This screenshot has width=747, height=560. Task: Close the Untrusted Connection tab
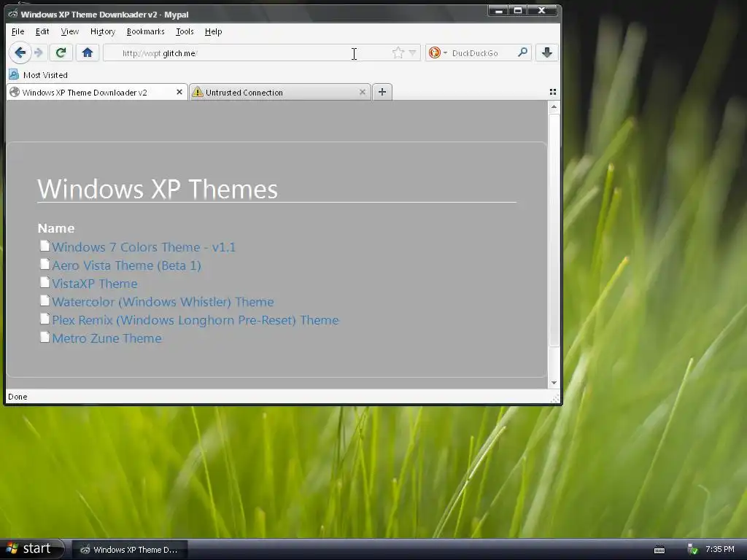pos(362,92)
